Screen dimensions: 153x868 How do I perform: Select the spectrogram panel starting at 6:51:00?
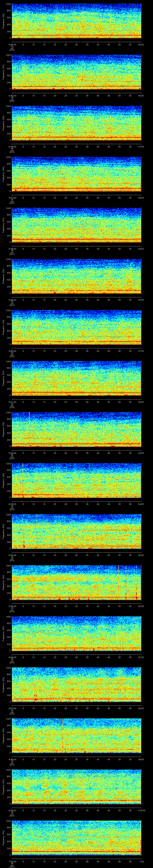click(77, 378)
